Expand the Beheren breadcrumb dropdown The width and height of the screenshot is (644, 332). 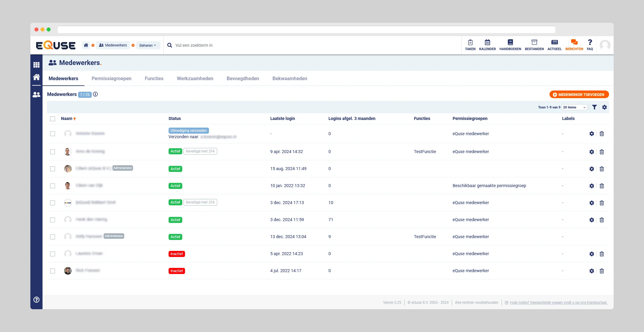click(x=148, y=45)
